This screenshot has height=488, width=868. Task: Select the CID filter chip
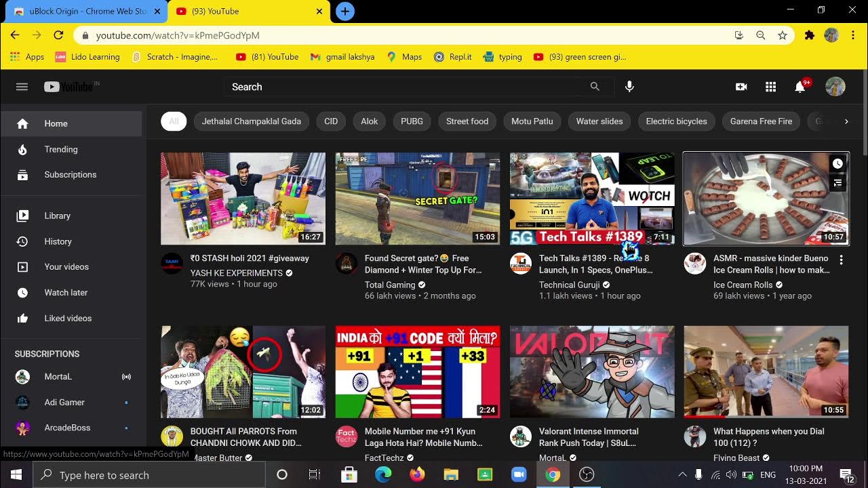coord(331,121)
